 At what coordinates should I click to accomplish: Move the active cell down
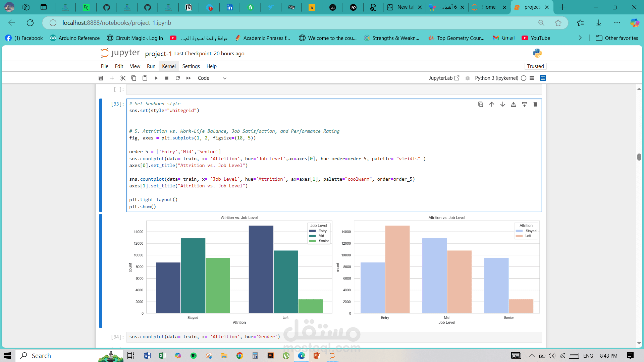coord(502,104)
